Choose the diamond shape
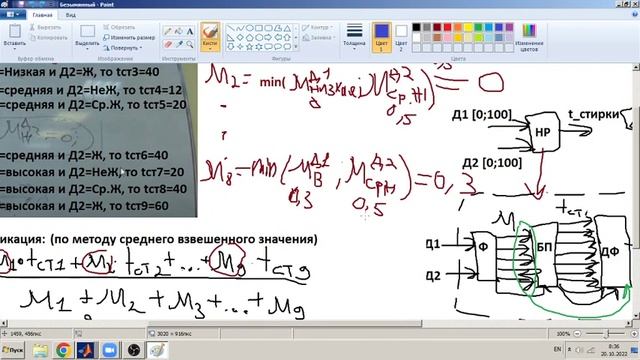The height and width of the screenshot is (360, 640). (x=240, y=38)
